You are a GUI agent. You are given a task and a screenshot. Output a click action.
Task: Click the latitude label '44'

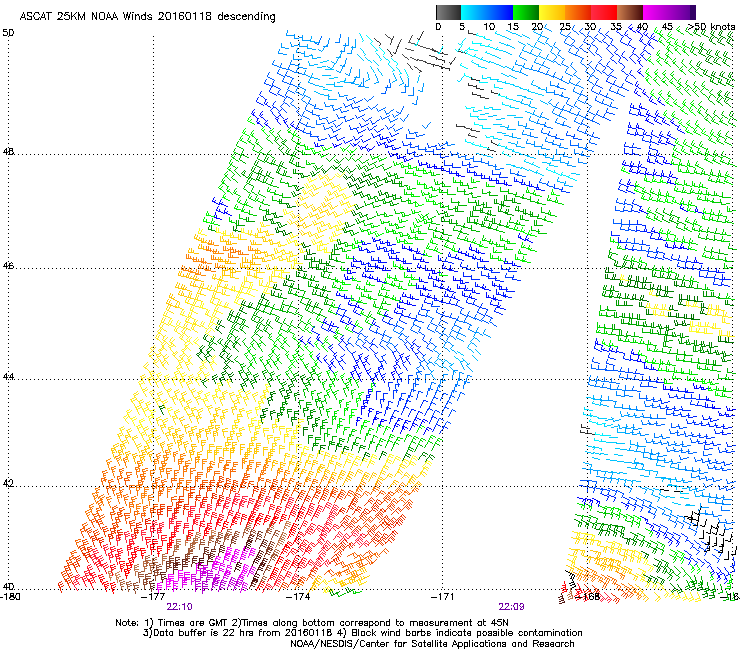pyautogui.click(x=8, y=377)
